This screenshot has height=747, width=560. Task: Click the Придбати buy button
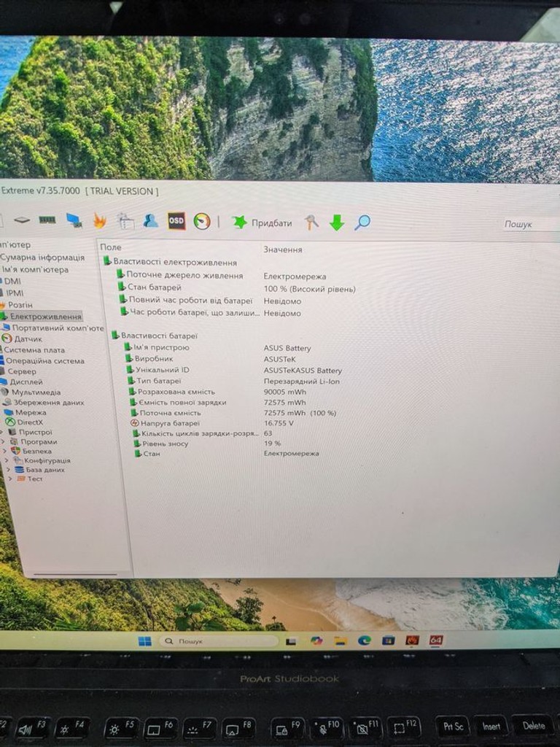coord(262,222)
